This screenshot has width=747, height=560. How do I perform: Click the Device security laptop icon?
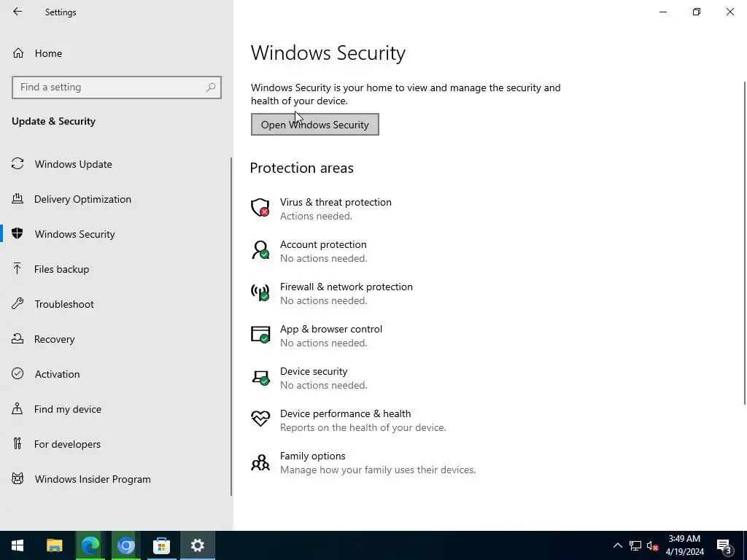260,377
